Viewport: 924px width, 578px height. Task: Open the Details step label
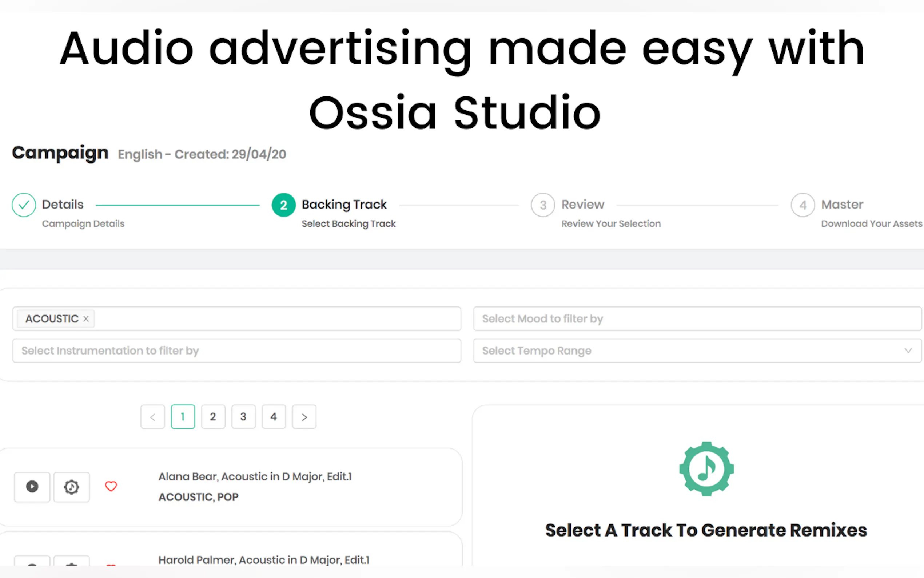tap(63, 205)
